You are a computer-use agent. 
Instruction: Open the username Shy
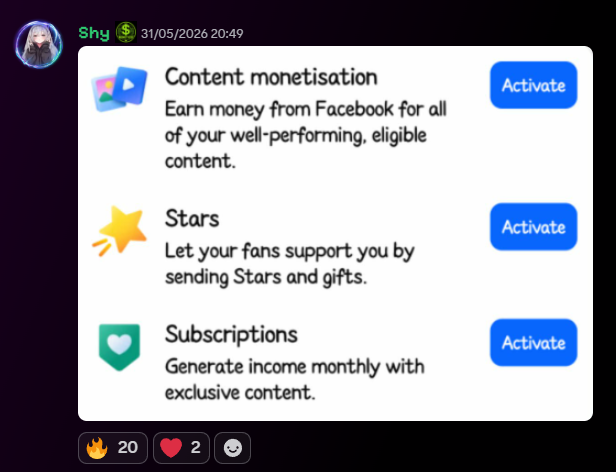point(94,33)
